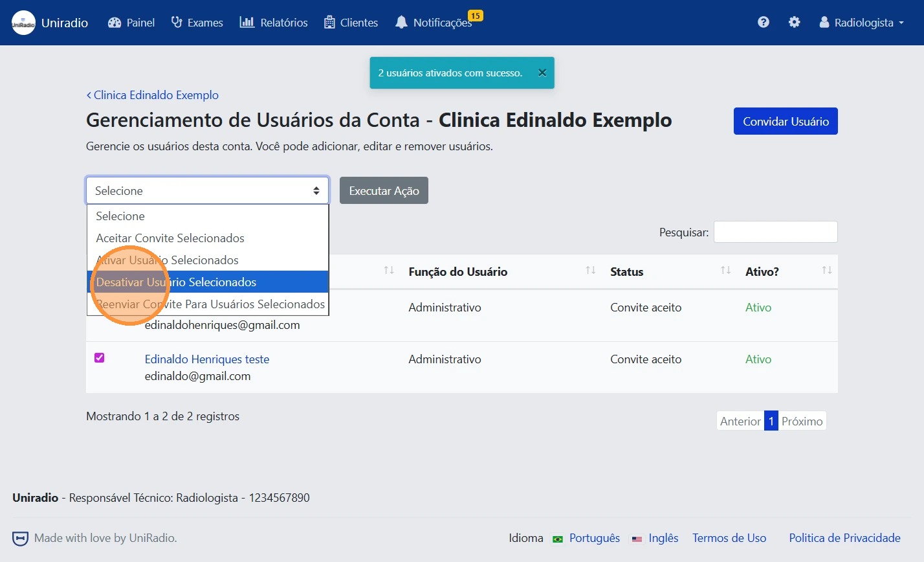This screenshot has width=924, height=562.
Task: Pick Aceitar Convite Selecionados from list
Action: 170,238
